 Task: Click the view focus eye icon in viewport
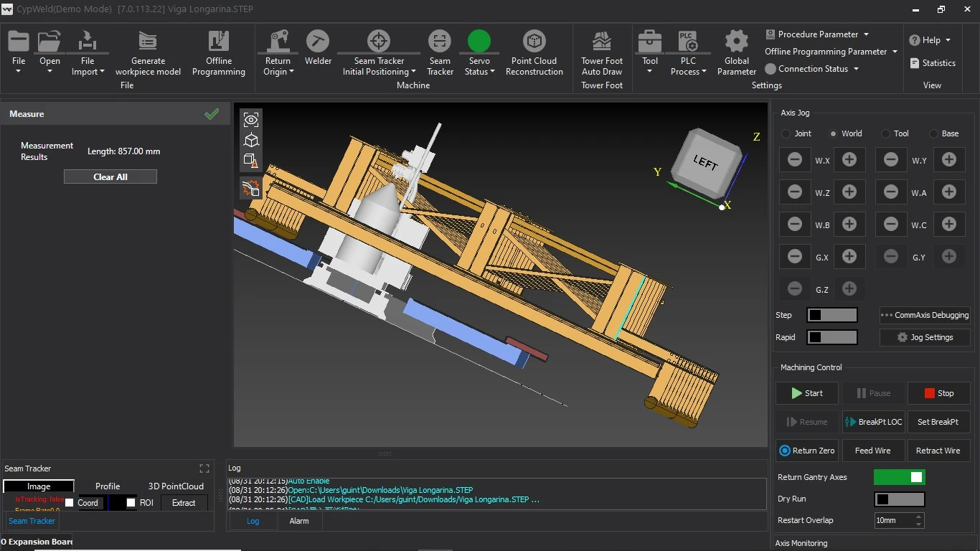pyautogui.click(x=251, y=120)
